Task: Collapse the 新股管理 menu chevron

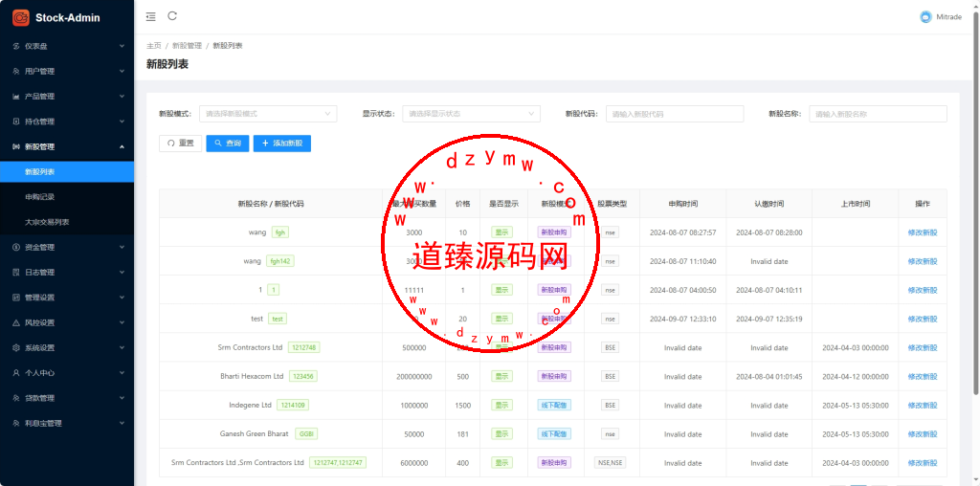Action: [x=122, y=146]
